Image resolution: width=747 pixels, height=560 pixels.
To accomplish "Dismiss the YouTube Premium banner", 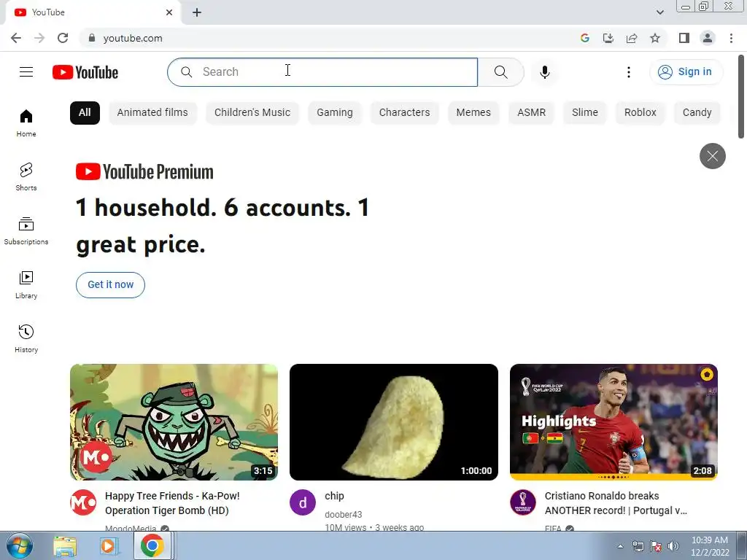I will (x=712, y=156).
